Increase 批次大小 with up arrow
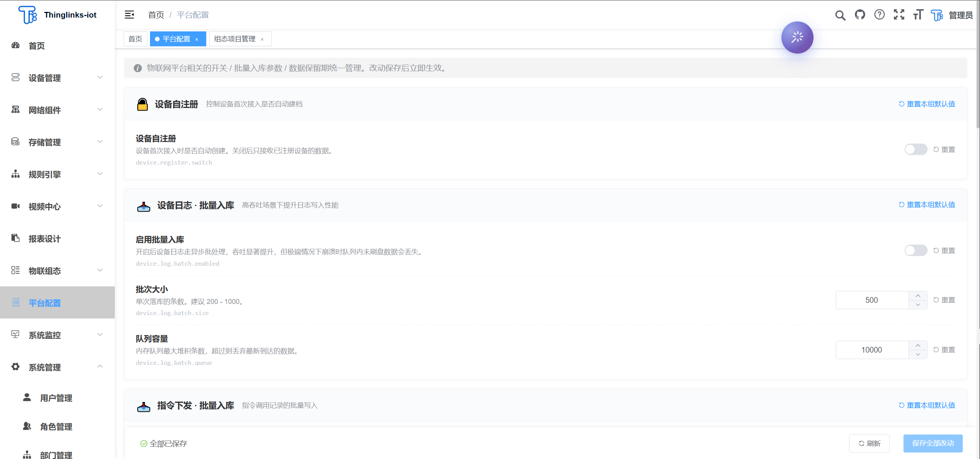 click(x=918, y=296)
